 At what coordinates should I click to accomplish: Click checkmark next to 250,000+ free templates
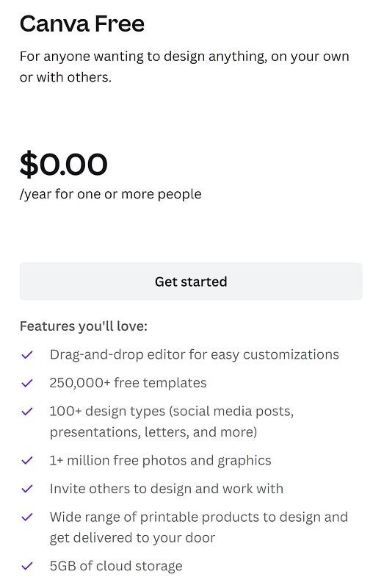pos(27,383)
